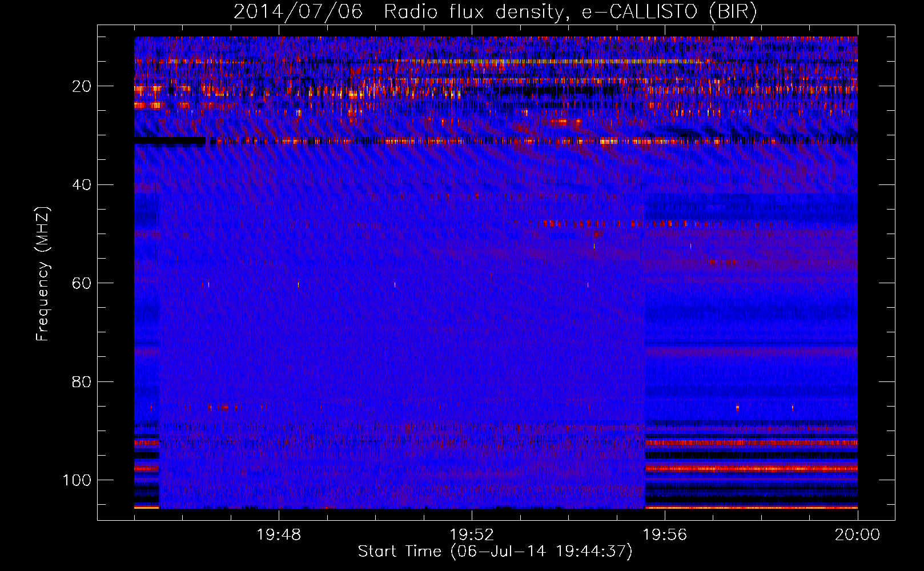Click the "Start Time (06-Jul-14 19:44:37)" label

pos(495,552)
